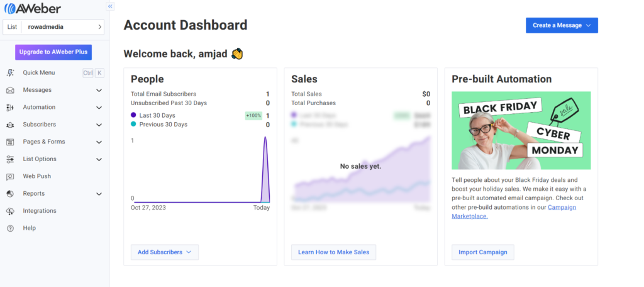The image size is (644, 287).
Task: Click Learn How to Make Sales
Action: point(333,252)
